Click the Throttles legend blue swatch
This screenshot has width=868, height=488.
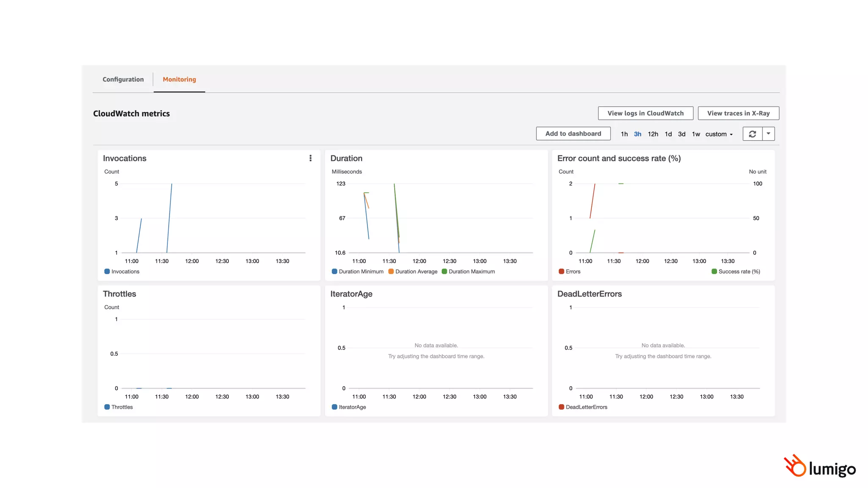click(x=107, y=407)
